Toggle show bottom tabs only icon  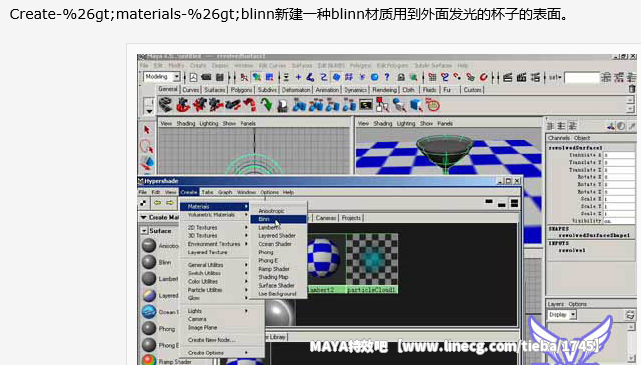point(502,204)
